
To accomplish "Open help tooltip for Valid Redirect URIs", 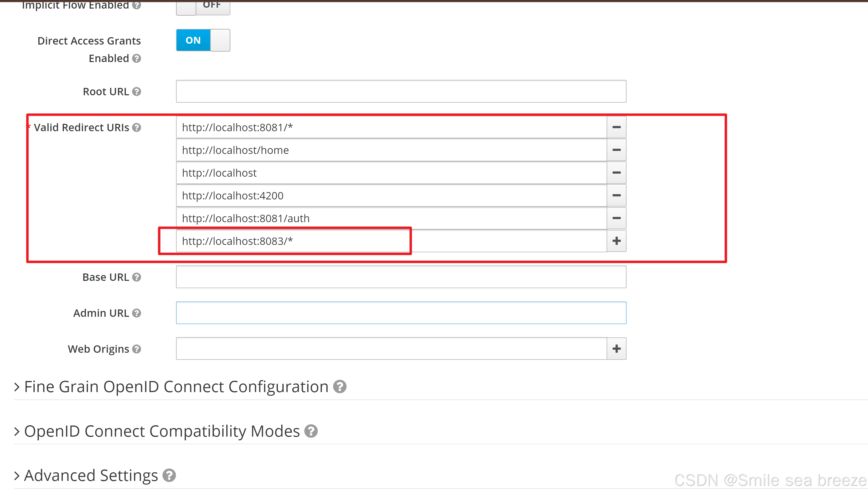I will pos(137,128).
